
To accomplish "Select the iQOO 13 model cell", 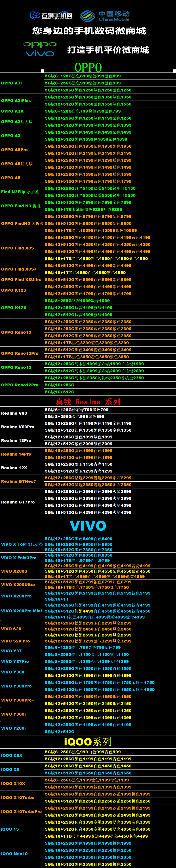I will point(22,829).
